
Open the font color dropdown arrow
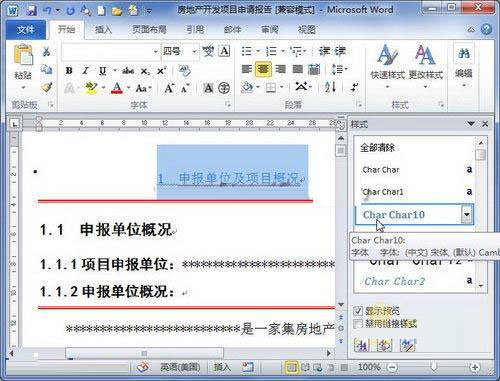(x=128, y=88)
